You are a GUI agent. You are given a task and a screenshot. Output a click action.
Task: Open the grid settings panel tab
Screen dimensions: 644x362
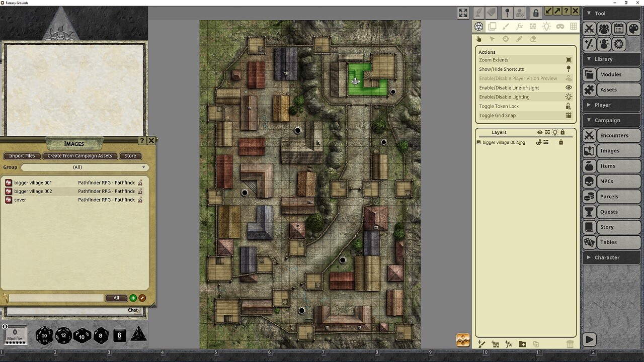(574, 26)
